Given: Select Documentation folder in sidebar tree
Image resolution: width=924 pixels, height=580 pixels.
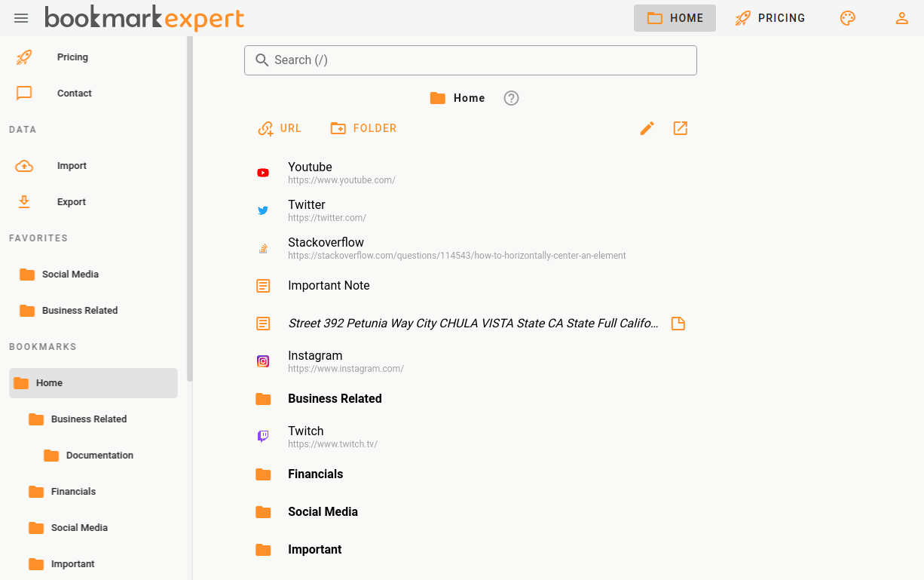Looking at the screenshot, I should [99, 456].
